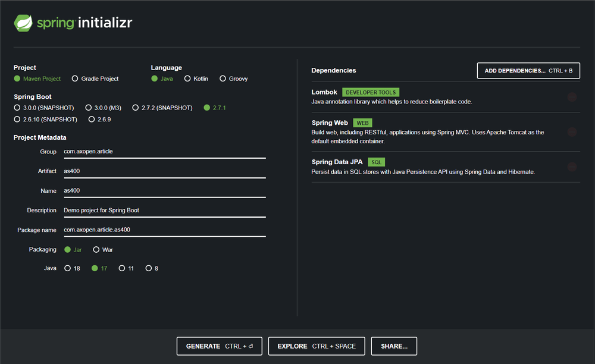Remove Spring Web using its minus icon

pos(572,131)
